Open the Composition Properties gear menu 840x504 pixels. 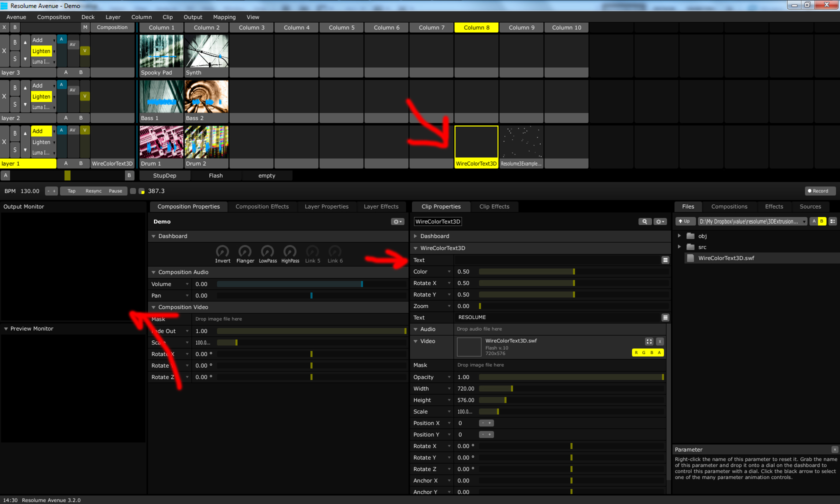point(397,221)
